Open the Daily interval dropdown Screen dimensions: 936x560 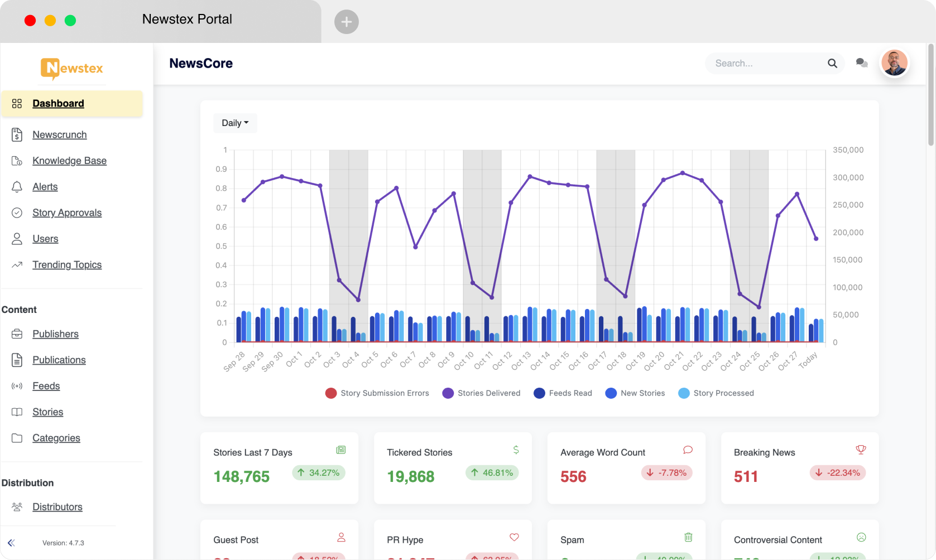(235, 123)
